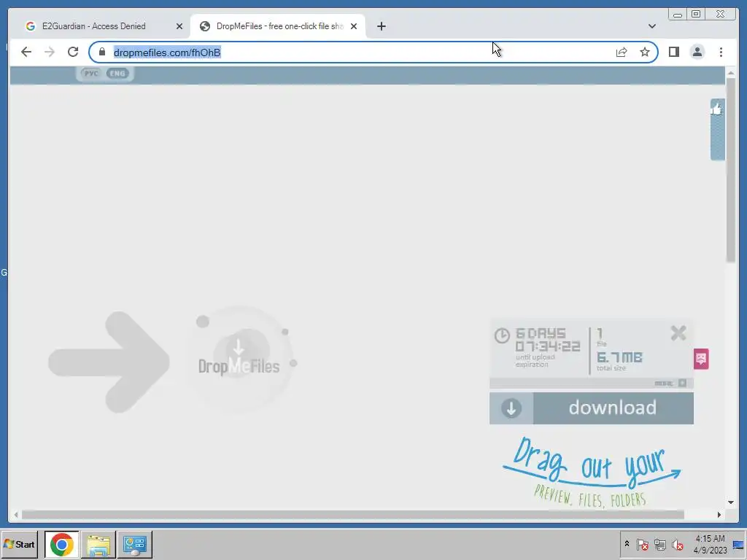Click the download arrow circle icon
Image resolution: width=747 pixels, height=560 pixels.
pos(511,408)
